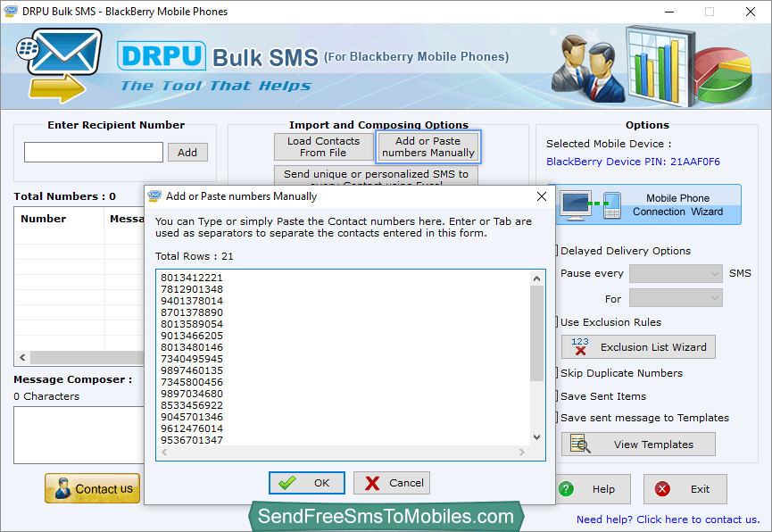Click Add or Paste numbers Manually button

tap(428, 146)
